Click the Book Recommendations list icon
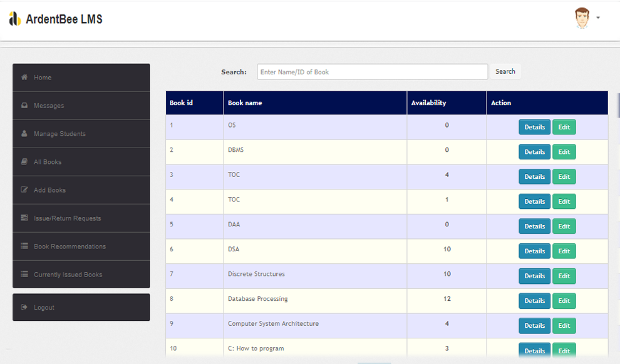Screen dimensions: 620x364 [x=24, y=246]
